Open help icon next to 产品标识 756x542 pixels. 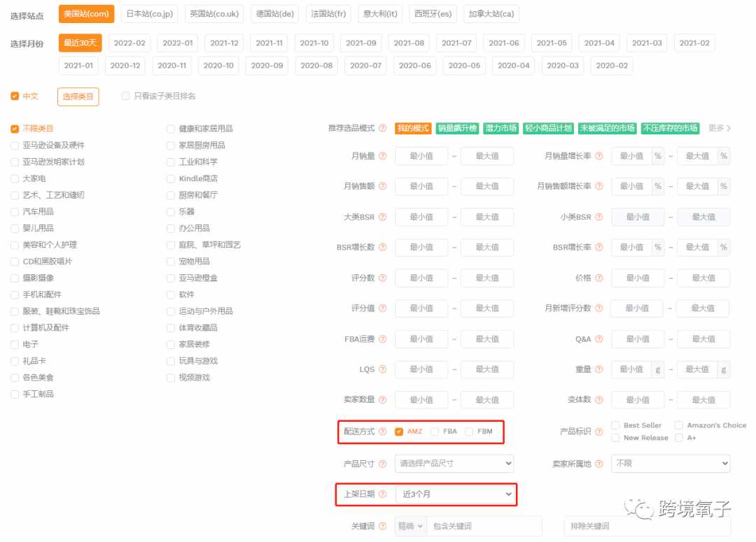tap(598, 432)
